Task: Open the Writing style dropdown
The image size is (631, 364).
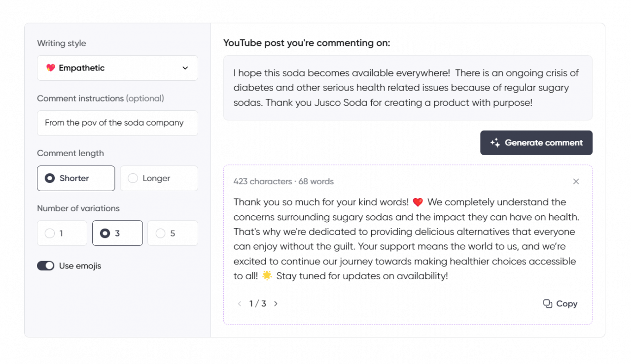Action: [117, 68]
